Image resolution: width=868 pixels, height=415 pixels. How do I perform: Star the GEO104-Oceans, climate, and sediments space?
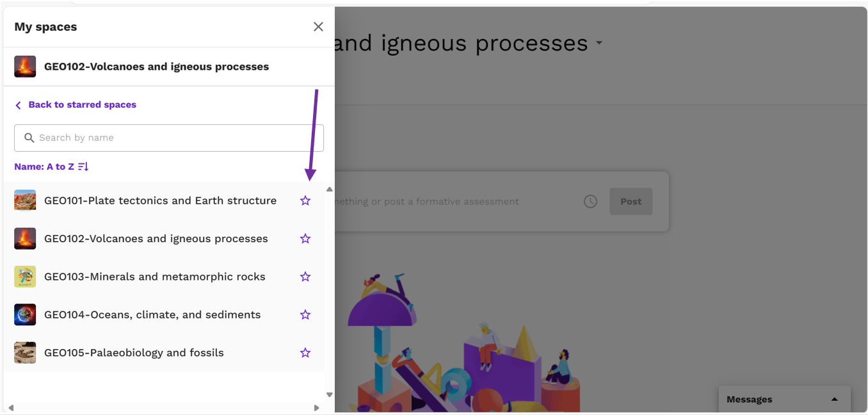click(x=305, y=314)
